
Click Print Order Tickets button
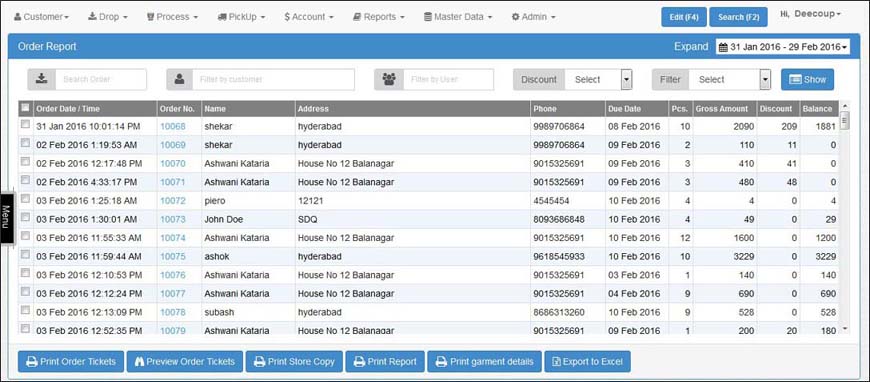pos(71,361)
